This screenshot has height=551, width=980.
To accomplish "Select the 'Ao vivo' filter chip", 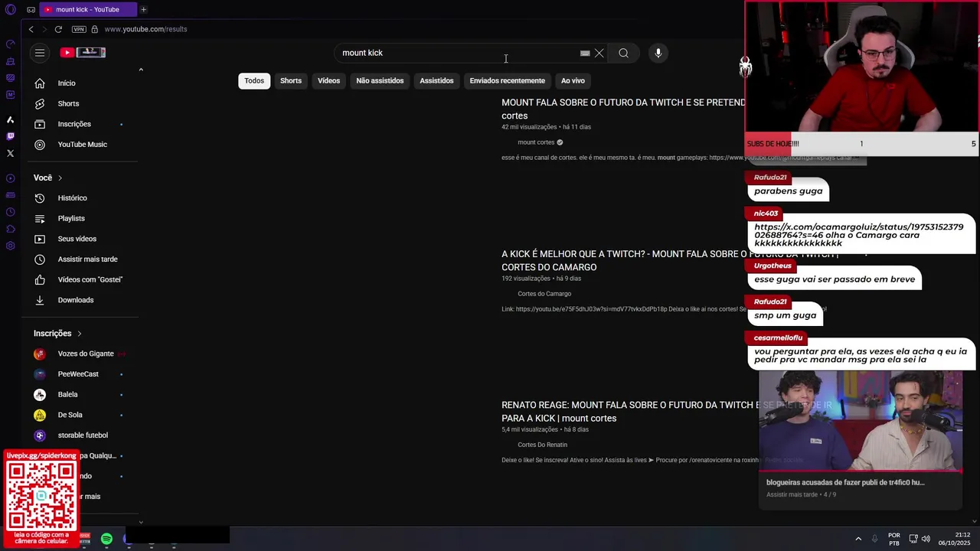I will point(573,80).
